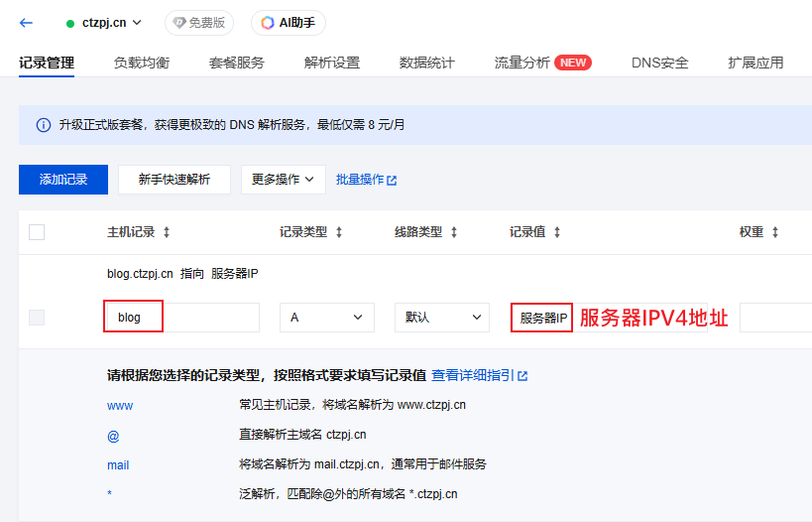Sort by 主机记录 column sort icon

167,232
